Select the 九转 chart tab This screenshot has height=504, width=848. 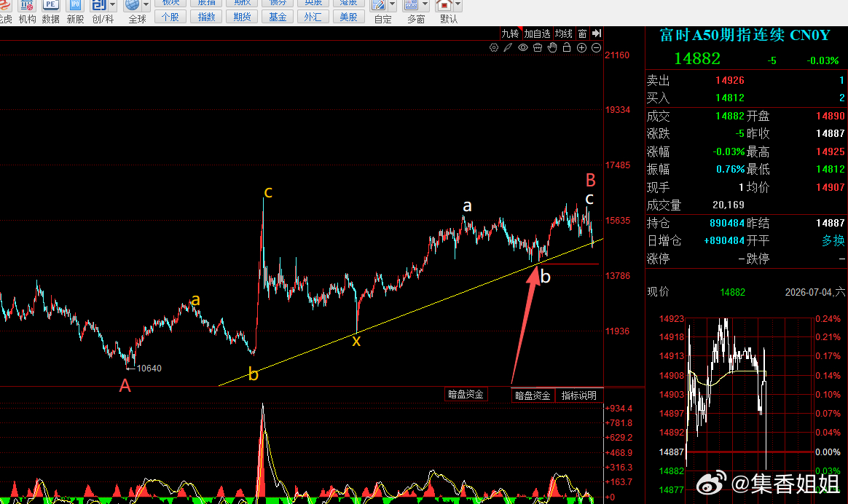(510, 34)
